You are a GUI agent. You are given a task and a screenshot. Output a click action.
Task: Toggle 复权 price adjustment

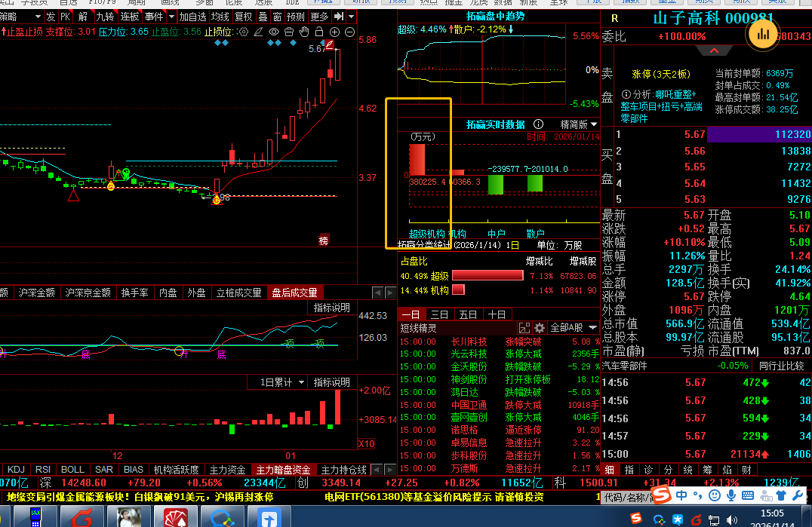(244, 17)
